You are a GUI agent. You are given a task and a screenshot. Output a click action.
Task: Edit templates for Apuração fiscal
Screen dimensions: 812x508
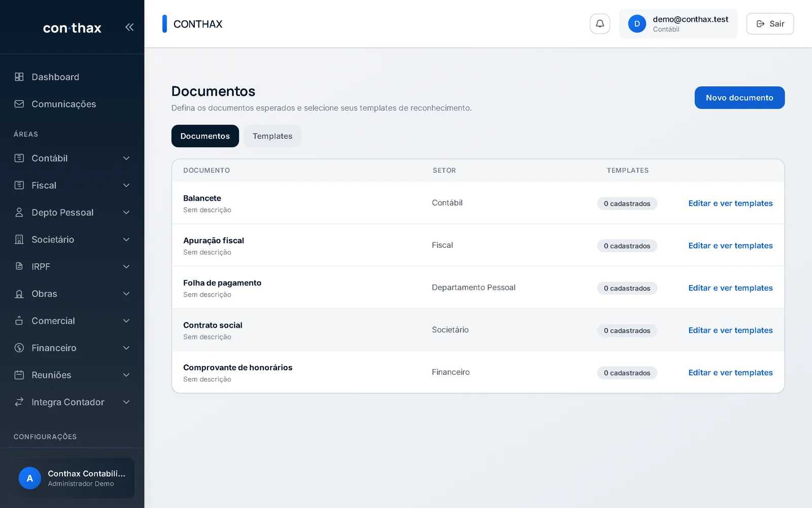730,245
